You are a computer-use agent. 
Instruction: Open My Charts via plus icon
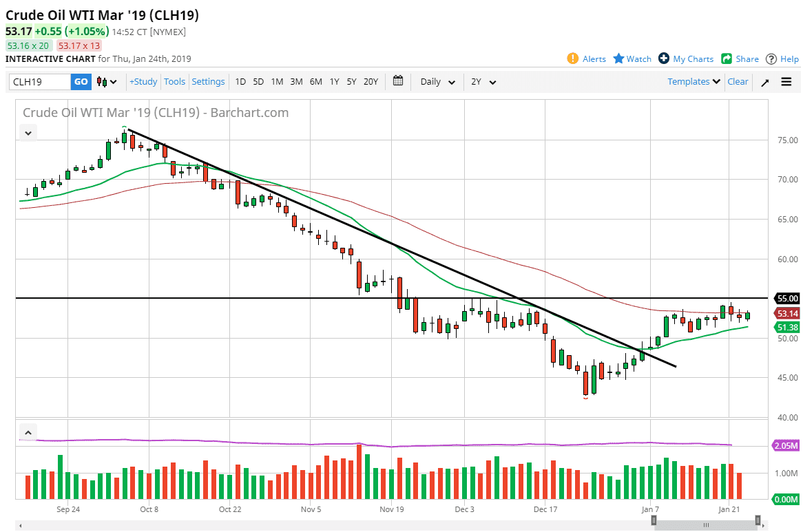664,58
